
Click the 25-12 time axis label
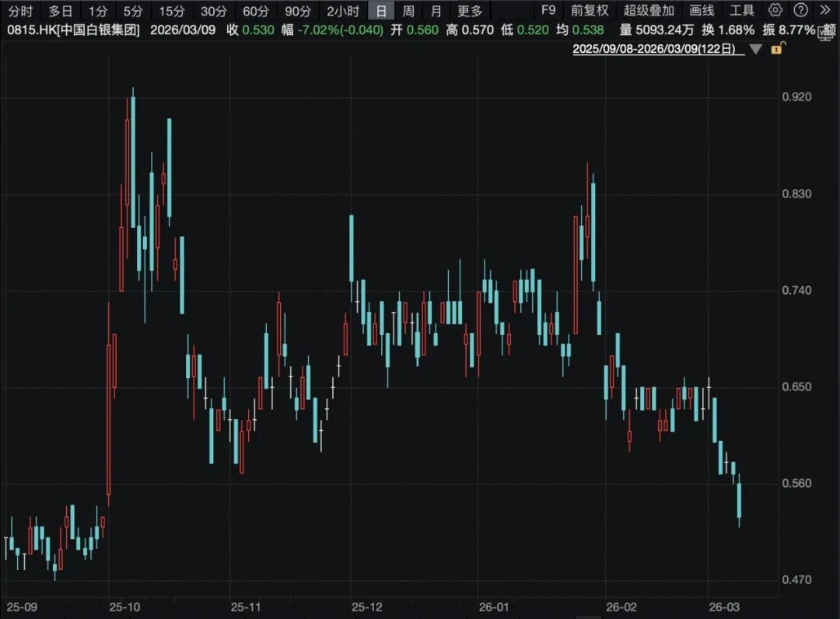click(367, 607)
